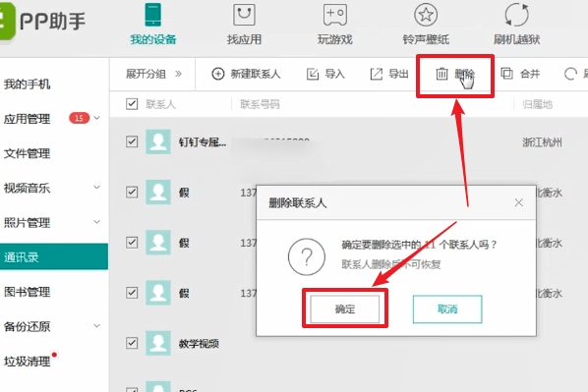Open 照片管理 in the sidebar
This screenshot has height=392, width=588.
pyautogui.click(x=27, y=223)
